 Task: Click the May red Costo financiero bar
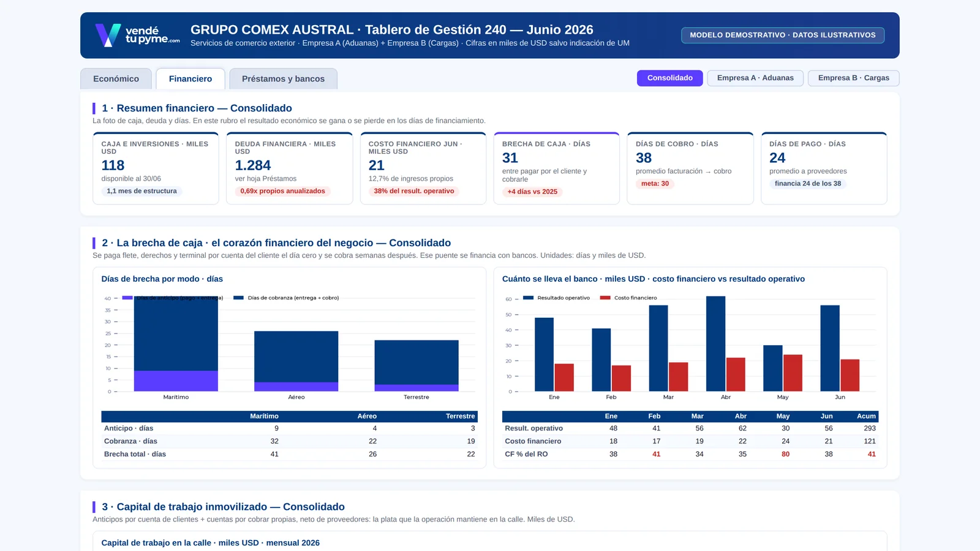click(x=793, y=373)
